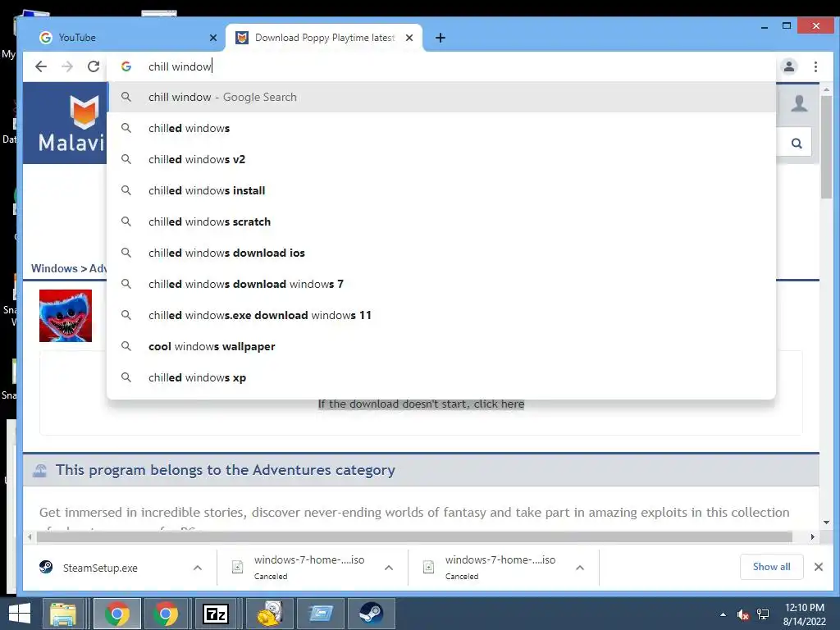Open the Chrome profile avatar icon
This screenshot has width=840, height=630.
789,66
